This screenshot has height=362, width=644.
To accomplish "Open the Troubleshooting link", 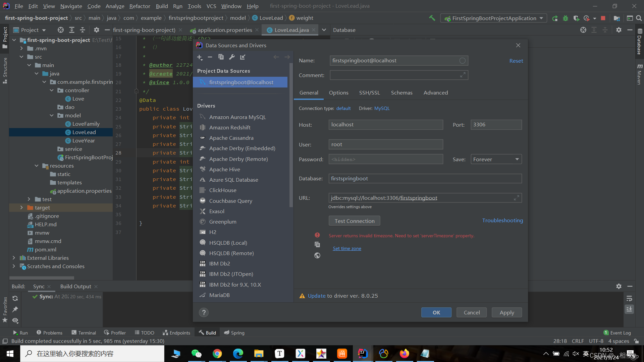I will (502, 221).
